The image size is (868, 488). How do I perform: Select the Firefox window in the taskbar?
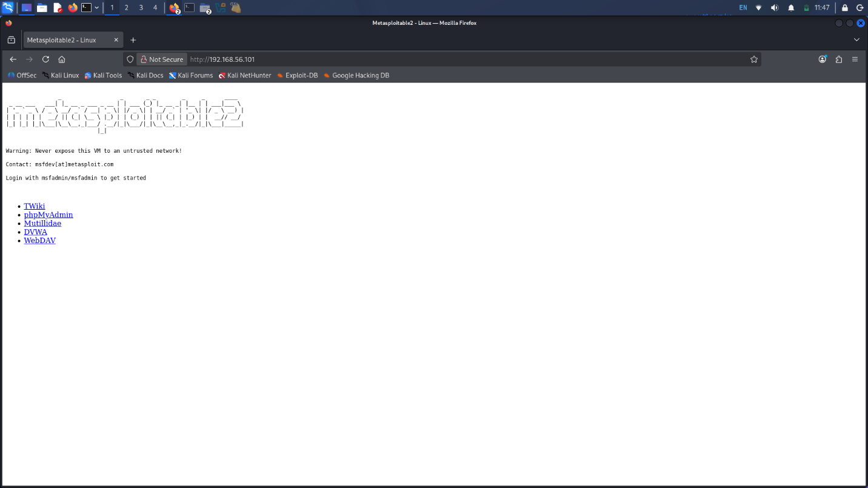coord(175,8)
